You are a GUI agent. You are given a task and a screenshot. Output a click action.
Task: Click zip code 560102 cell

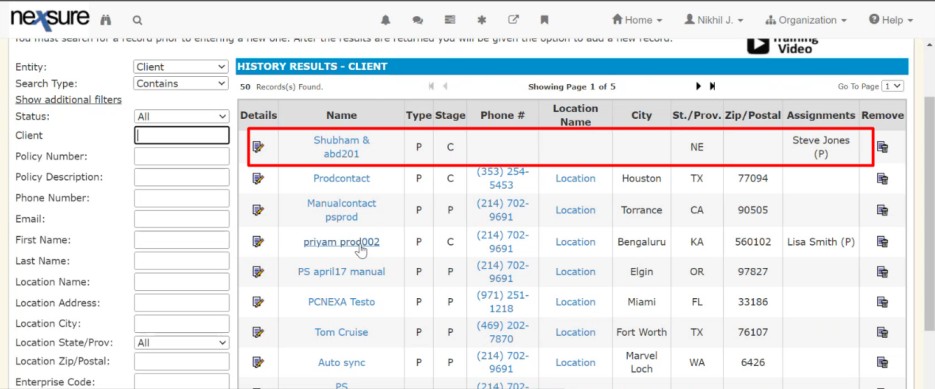pos(753,242)
